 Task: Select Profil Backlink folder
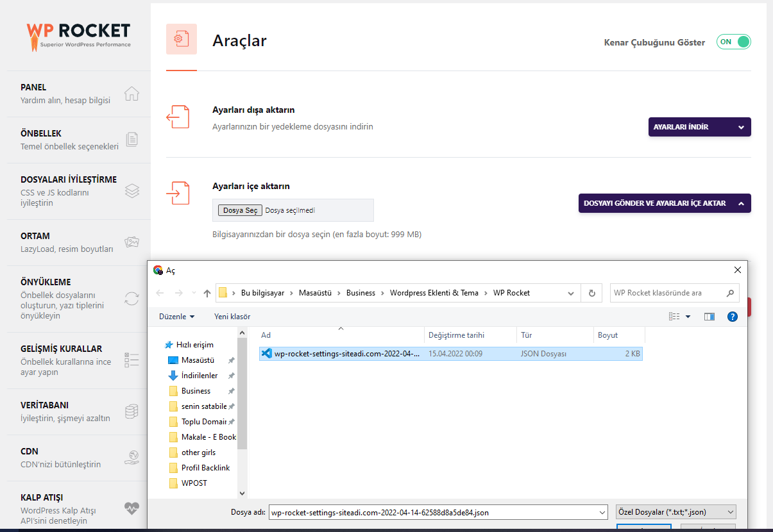tap(205, 468)
